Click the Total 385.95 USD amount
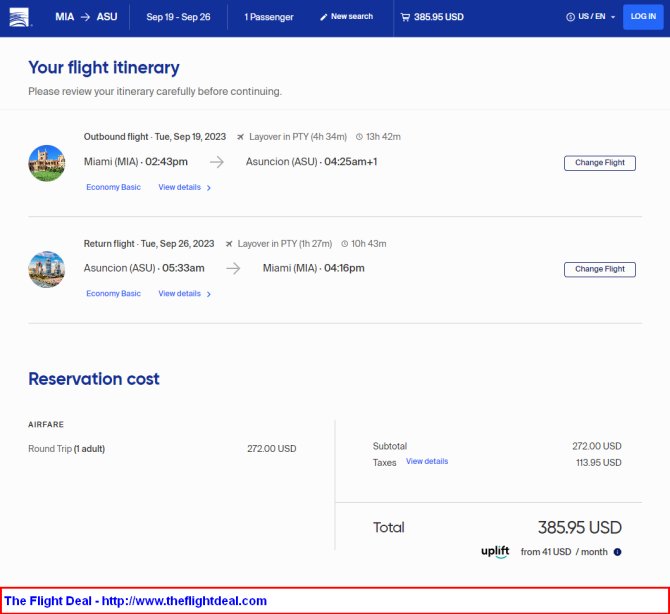 pyautogui.click(x=579, y=527)
